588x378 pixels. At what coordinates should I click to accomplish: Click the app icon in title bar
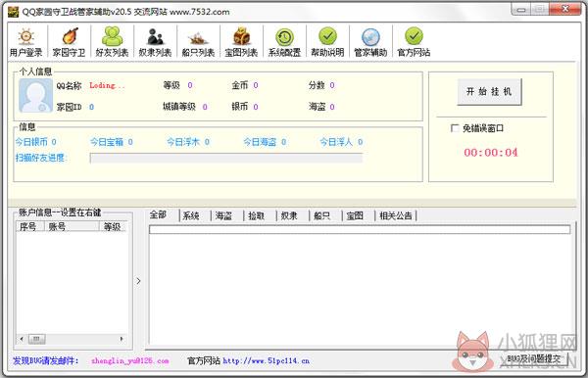[13, 12]
